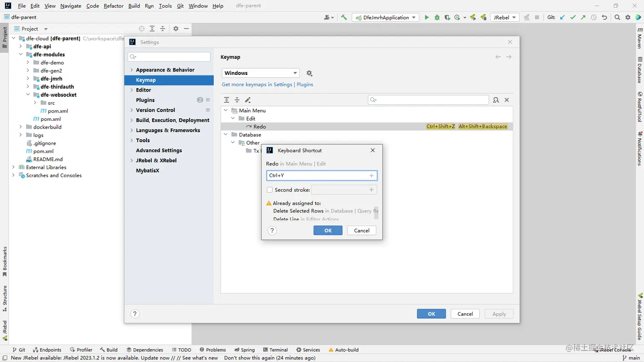Hide the Project panel with minus icon

[186, 29]
